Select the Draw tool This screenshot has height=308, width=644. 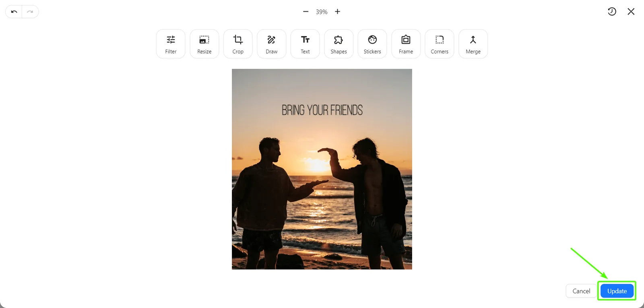pyautogui.click(x=272, y=44)
